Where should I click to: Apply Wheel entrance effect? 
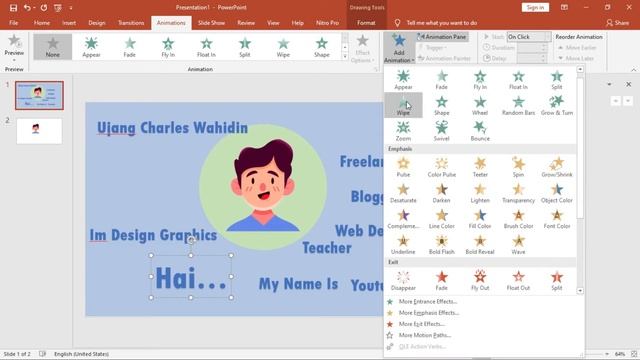click(x=480, y=105)
